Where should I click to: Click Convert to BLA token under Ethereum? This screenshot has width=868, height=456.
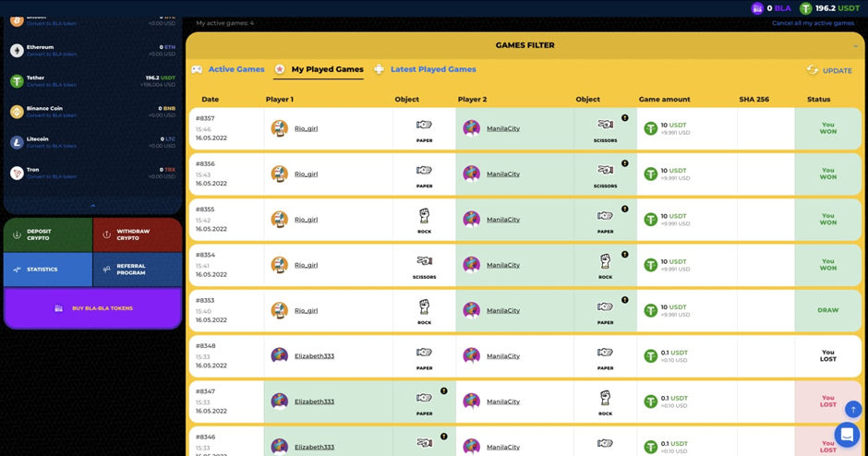[52, 54]
